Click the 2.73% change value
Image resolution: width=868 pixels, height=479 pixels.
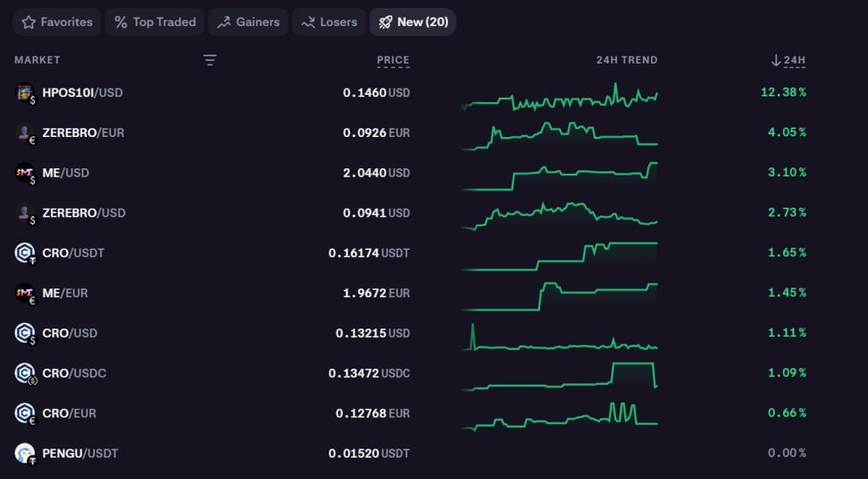[x=786, y=212]
